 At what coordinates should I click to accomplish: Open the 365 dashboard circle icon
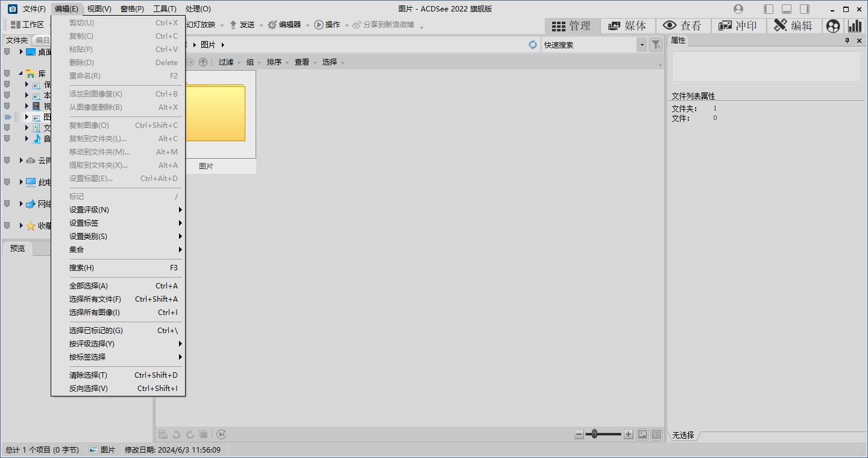(x=833, y=26)
